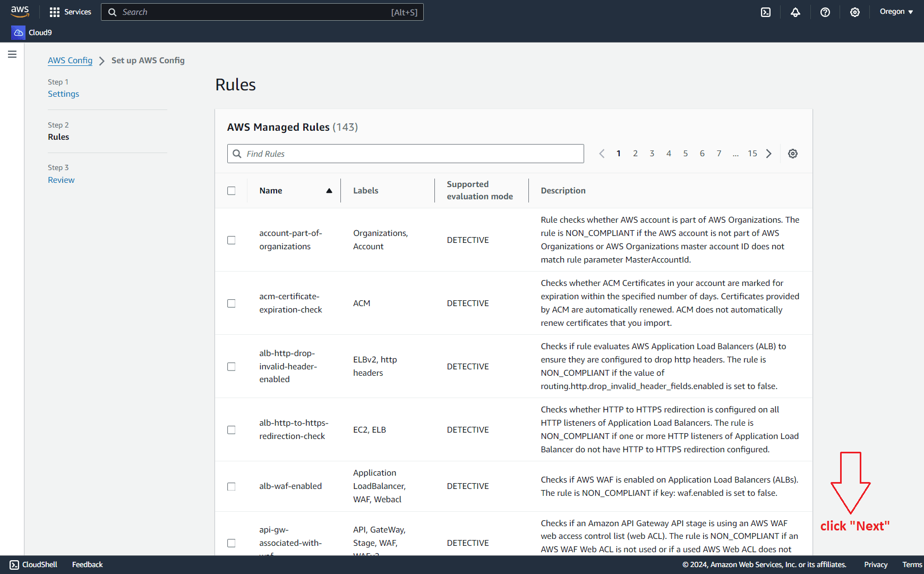This screenshot has width=924, height=574.
Task: Open Step 3 Review link
Action: (x=61, y=180)
